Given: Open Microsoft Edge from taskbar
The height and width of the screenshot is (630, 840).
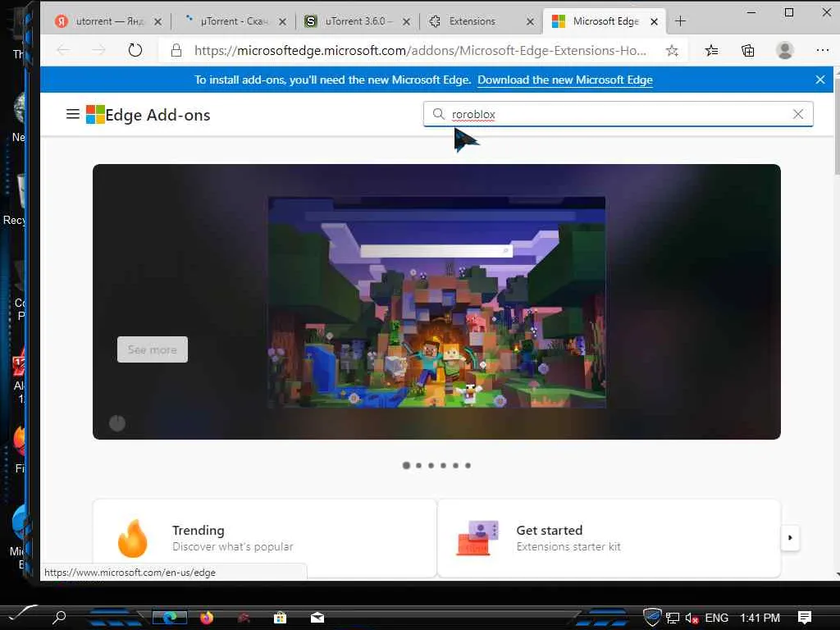Looking at the screenshot, I should tap(170, 617).
